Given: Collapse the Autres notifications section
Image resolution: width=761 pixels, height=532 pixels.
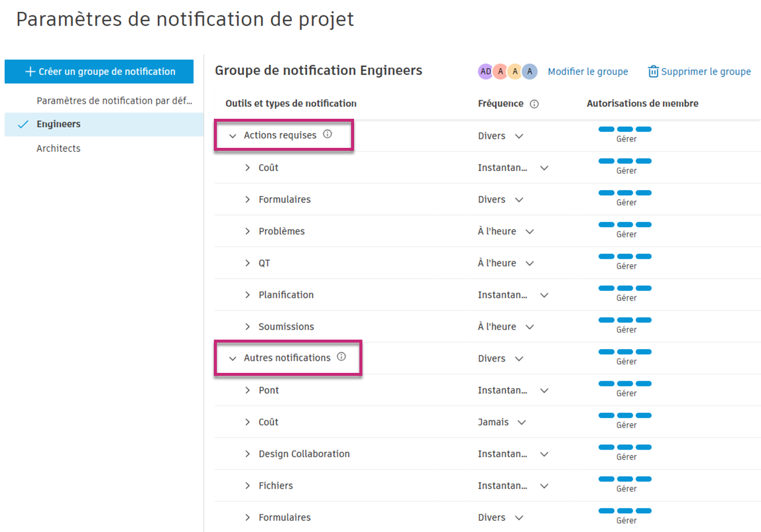Looking at the screenshot, I should [x=232, y=358].
